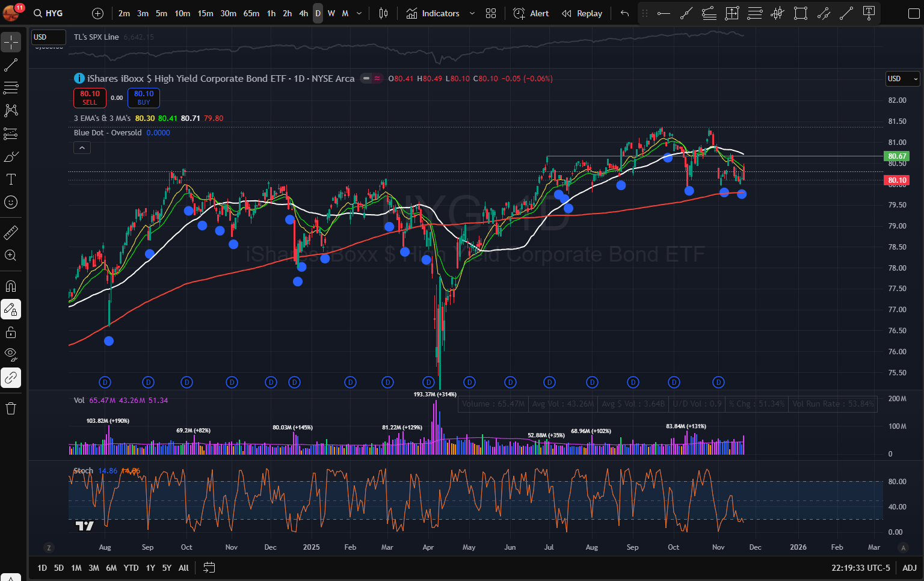The image size is (924, 581).
Task: Open the Fibonacci retracement tools
Action: pos(11,88)
